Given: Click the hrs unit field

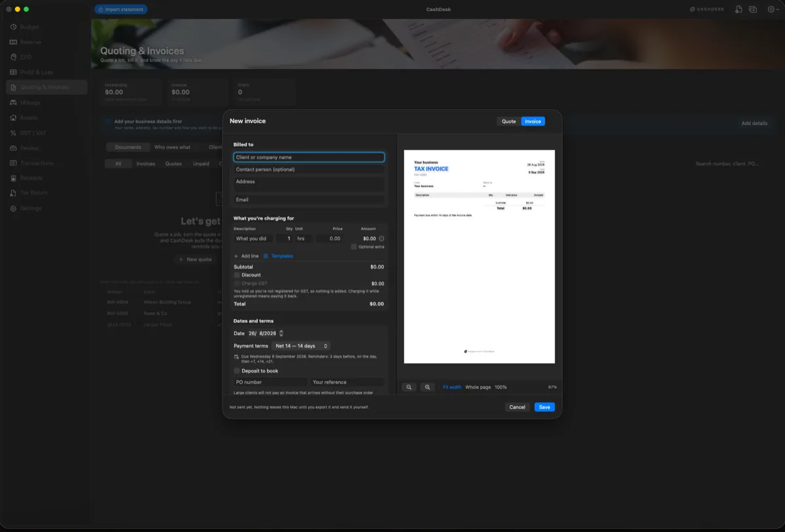Looking at the screenshot, I should pos(304,239).
